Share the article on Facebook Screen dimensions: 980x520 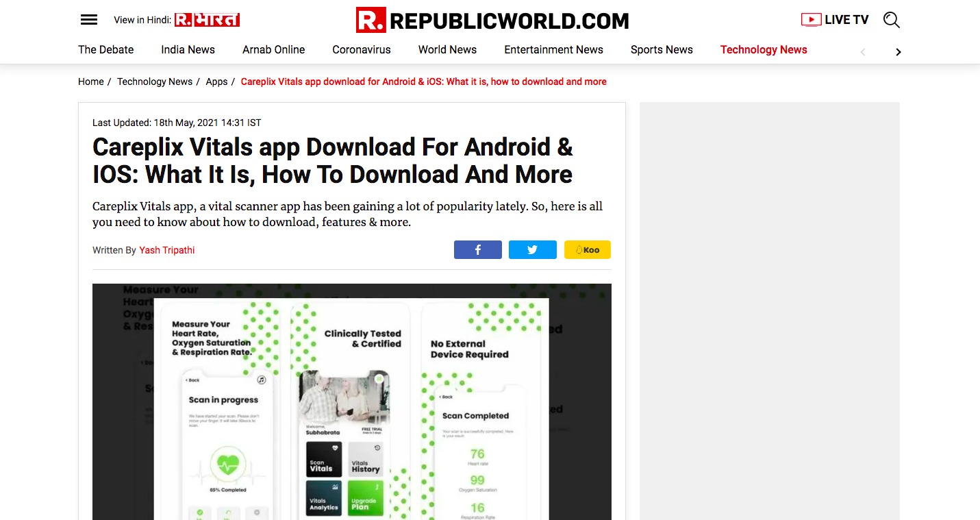[x=478, y=250]
